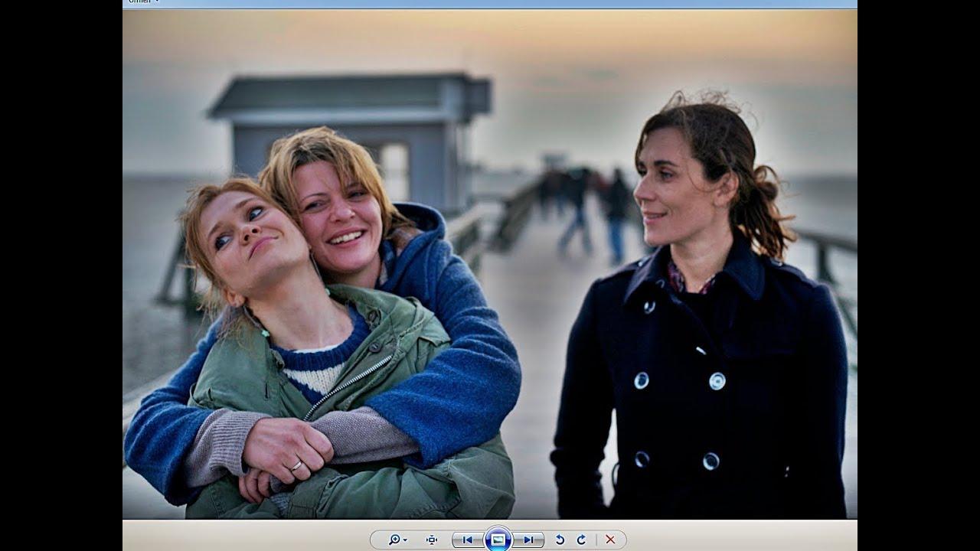The image size is (980, 551).
Task: Rotate the photo clockwise
Action: click(581, 540)
